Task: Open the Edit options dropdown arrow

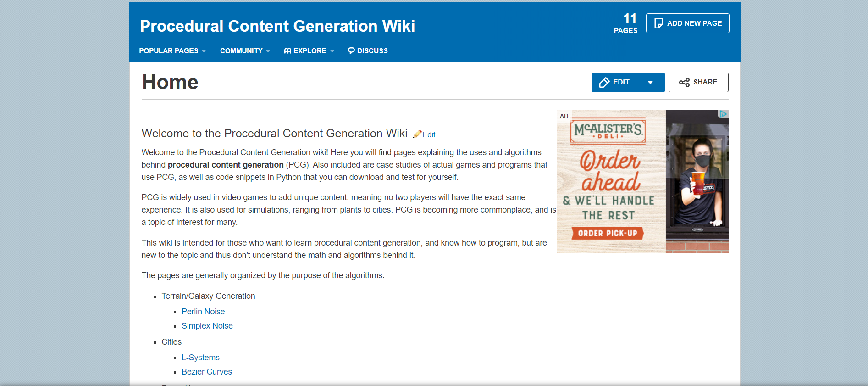Action: (x=650, y=83)
